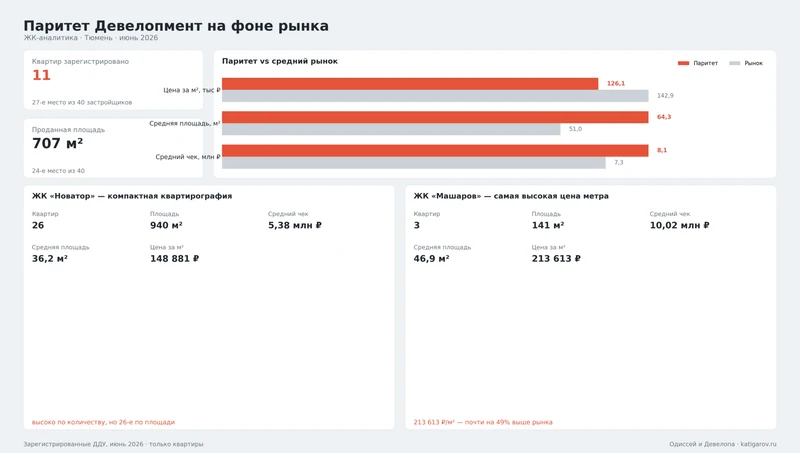The image size is (800, 453).
Task: Click footer 'Зарегистрированные ДДУ, июнь 2026 · только квартиры'
Action: [113, 444]
